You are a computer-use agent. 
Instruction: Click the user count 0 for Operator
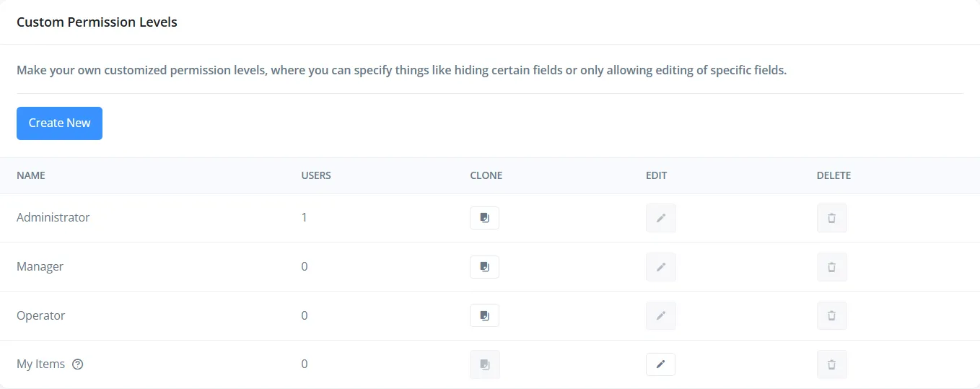pos(305,315)
